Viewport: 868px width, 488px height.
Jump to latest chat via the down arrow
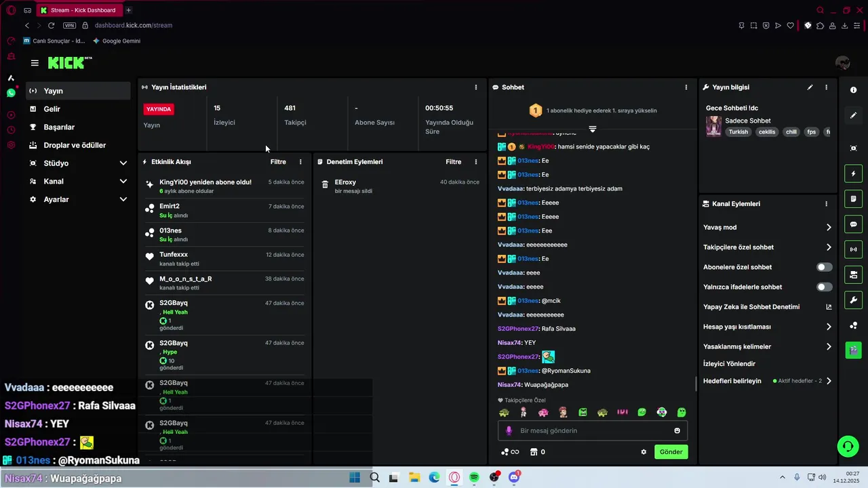click(x=593, y=129)
